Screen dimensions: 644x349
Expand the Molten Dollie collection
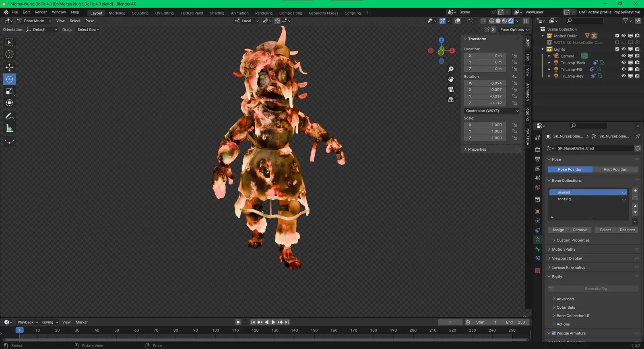pos(543,36)
